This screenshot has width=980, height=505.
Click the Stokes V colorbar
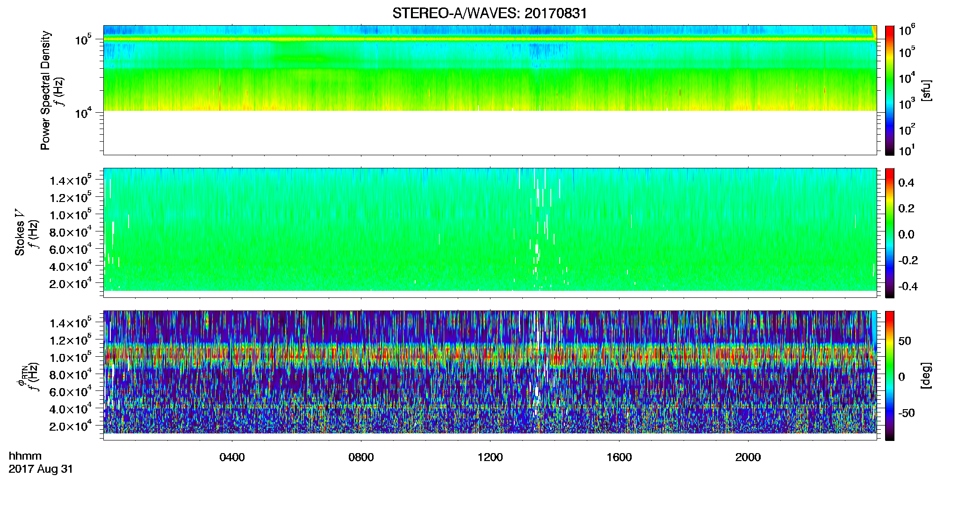point(890,233)
